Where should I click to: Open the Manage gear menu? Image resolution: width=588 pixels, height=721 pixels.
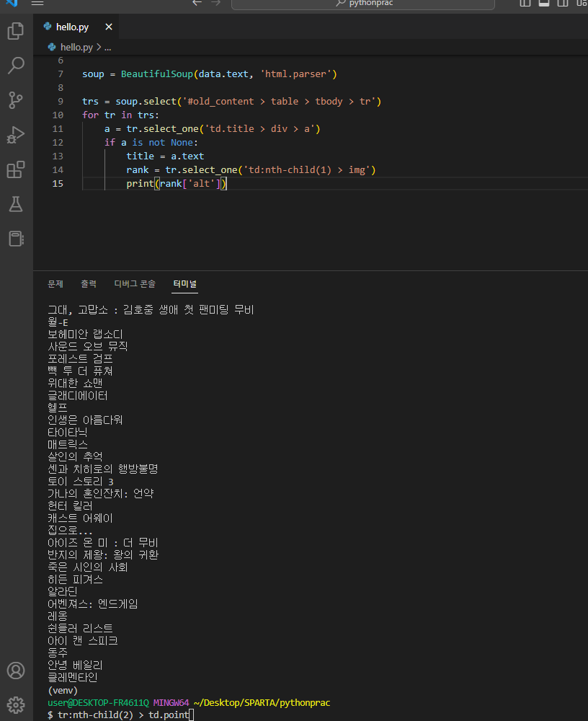click(x=16, y=705)
